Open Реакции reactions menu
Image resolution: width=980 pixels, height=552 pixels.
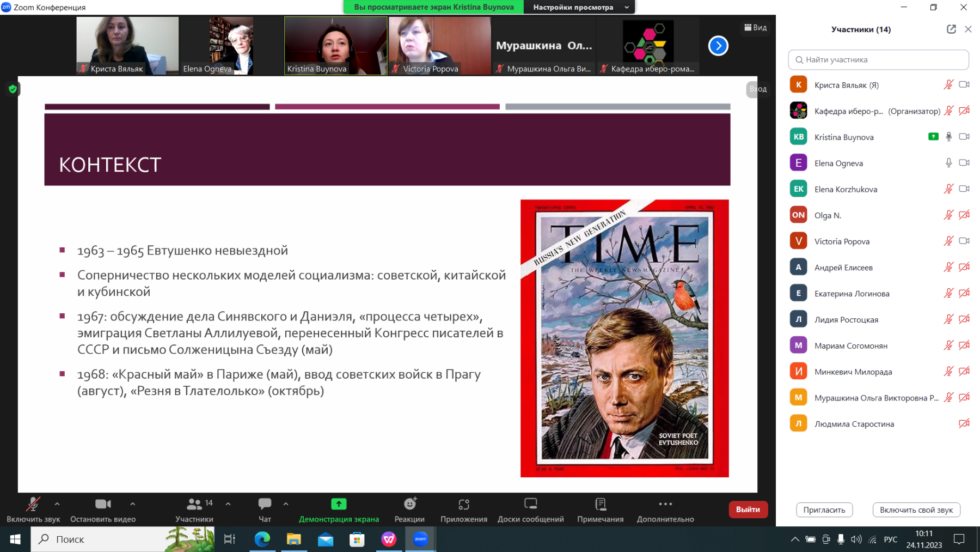coord(409,510)
